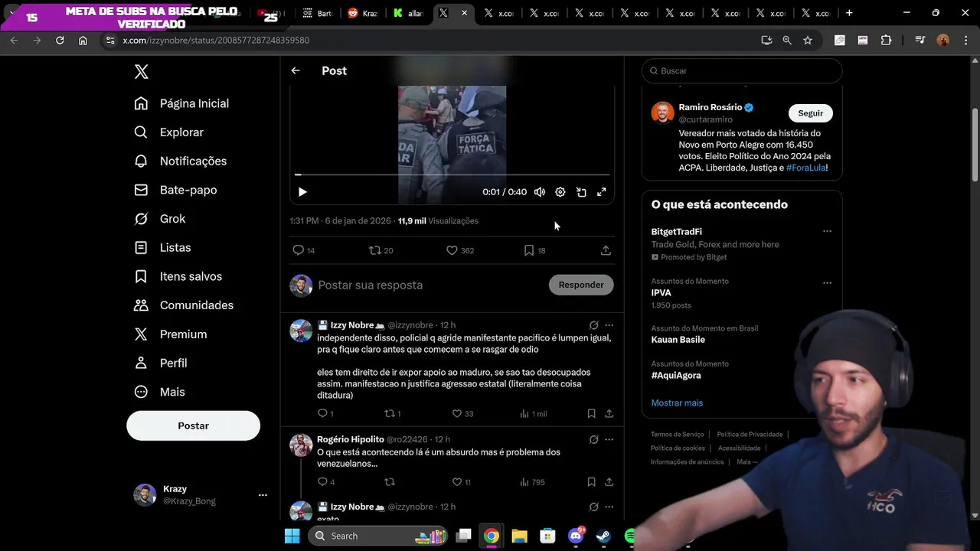Image resolution: width=980 pixels, height=551 pixels.
Task: Open the #AquiAgora trending topic
Action: [676, 375]
